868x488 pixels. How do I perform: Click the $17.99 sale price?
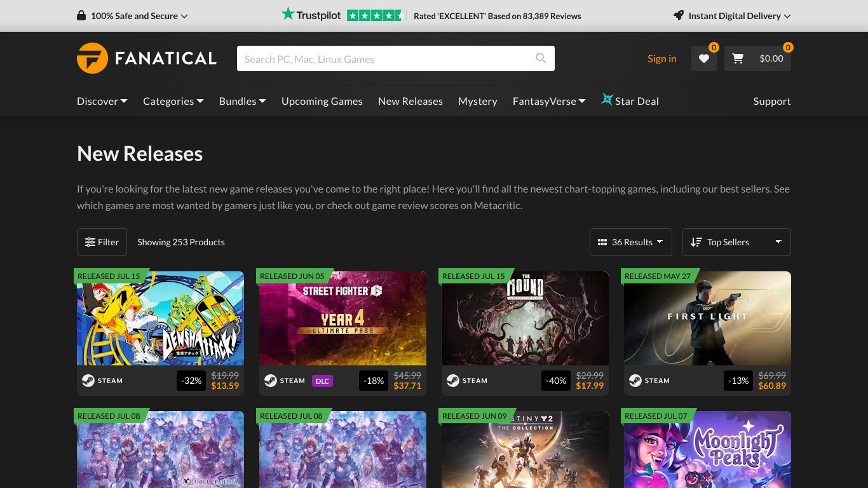point(590,386)
